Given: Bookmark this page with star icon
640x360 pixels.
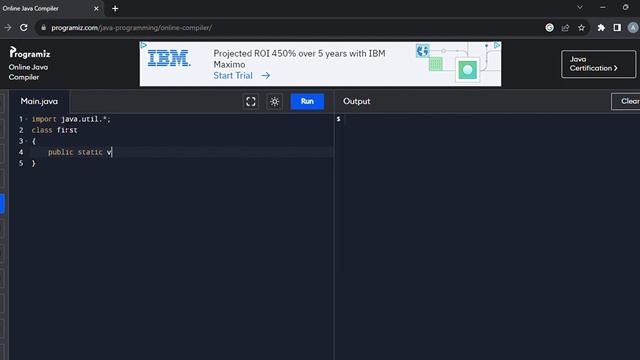Looking at the screenshot, I should pyautogui.click(x=581, y=28).
